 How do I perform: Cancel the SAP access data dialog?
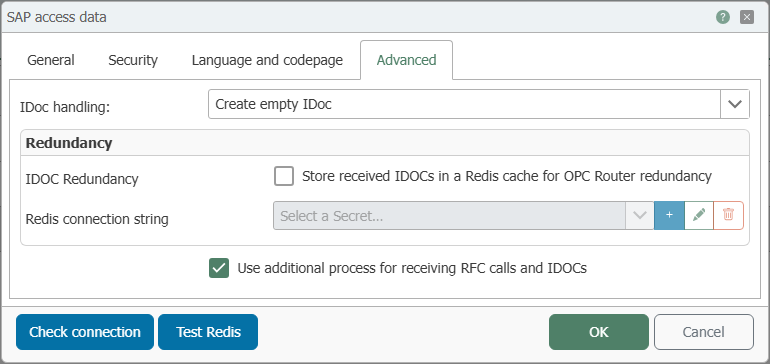[704, 332]
